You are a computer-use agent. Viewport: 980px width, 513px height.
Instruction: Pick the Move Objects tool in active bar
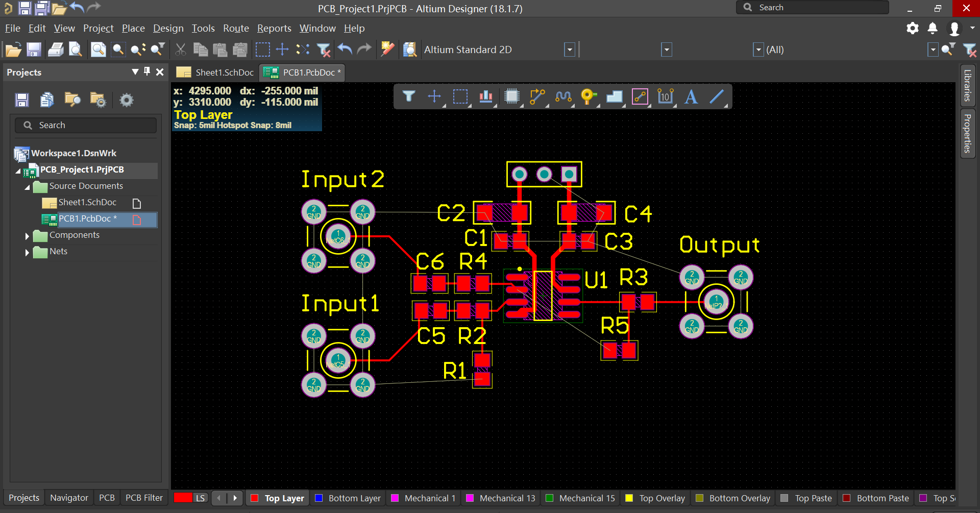tap(434, 96)
